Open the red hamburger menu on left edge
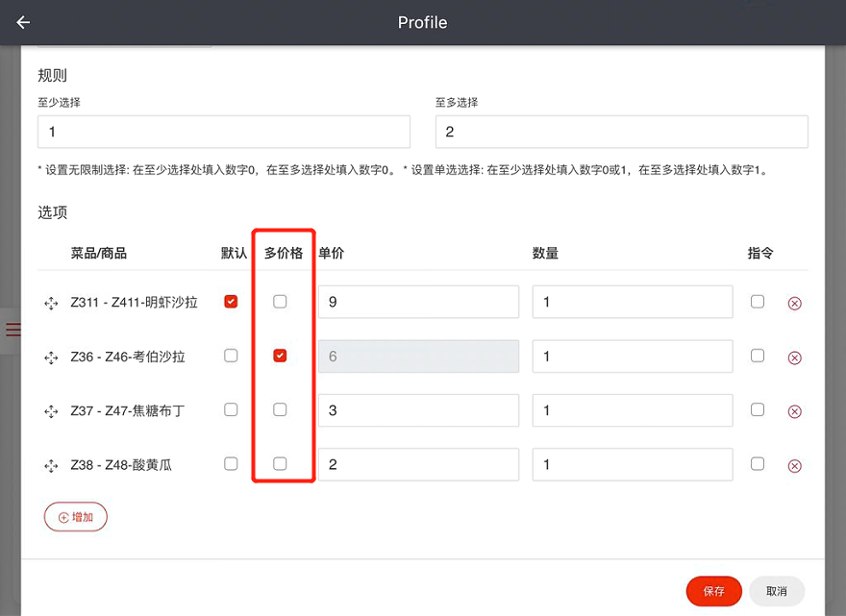The image size is (846, 616). [x=12, y=329]
